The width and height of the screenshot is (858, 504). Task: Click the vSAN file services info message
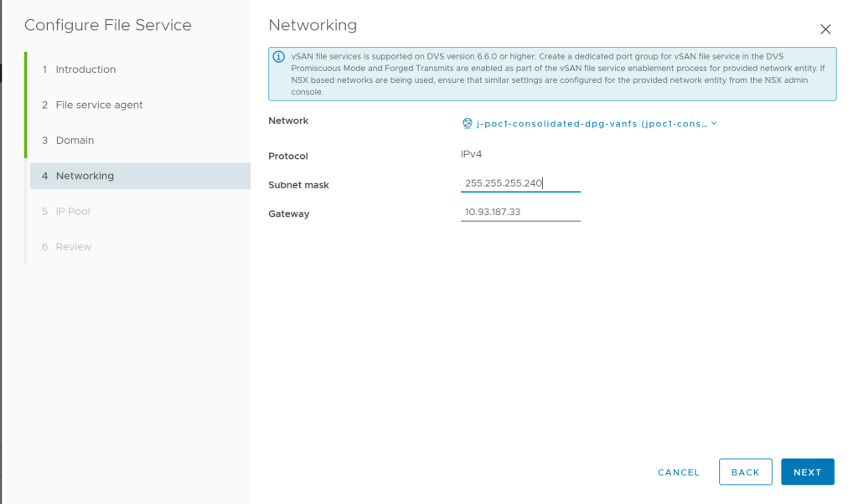tap(558, 74)
